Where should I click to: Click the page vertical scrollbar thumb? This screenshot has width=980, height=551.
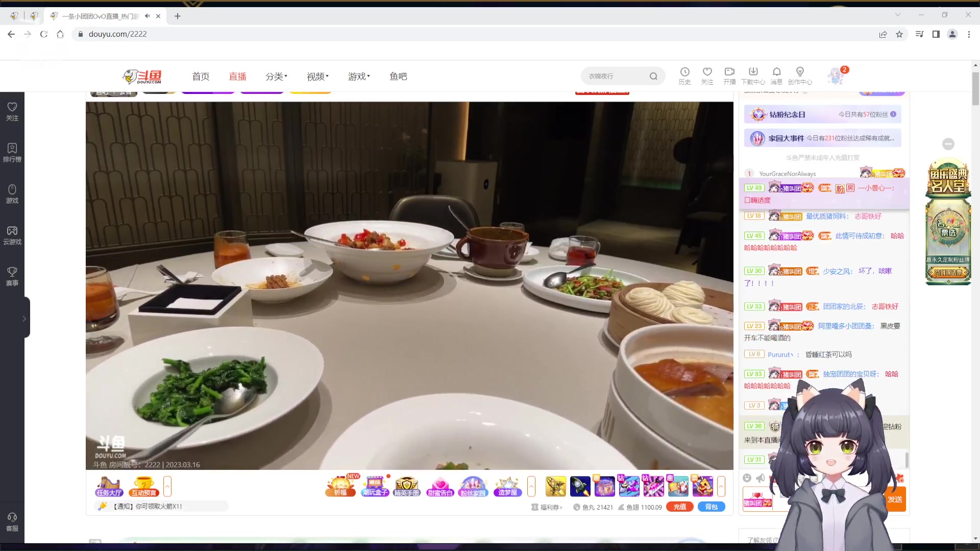pos(975,89)
